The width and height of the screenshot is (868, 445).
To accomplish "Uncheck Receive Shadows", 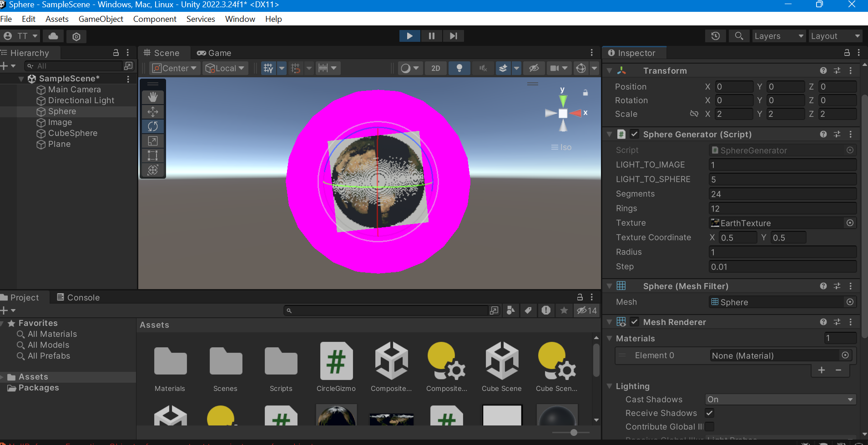I will 709,413.
